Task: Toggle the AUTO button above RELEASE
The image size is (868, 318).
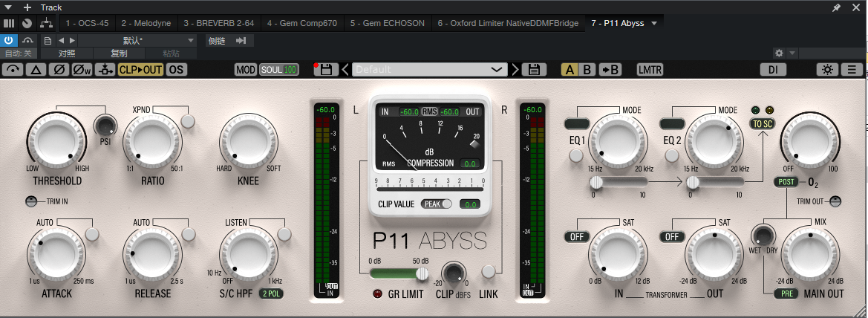Action: click(x=189, y=234)
